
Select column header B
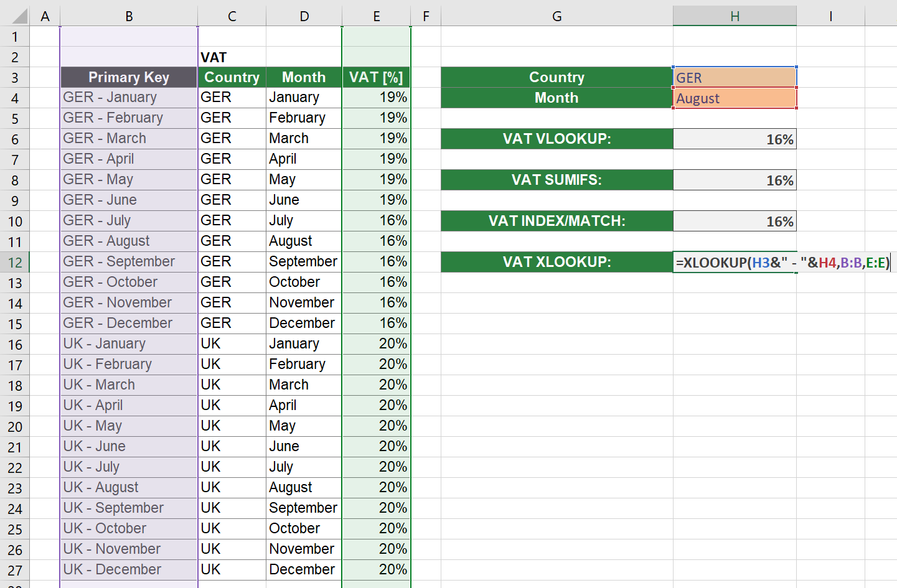click(129, 16)
